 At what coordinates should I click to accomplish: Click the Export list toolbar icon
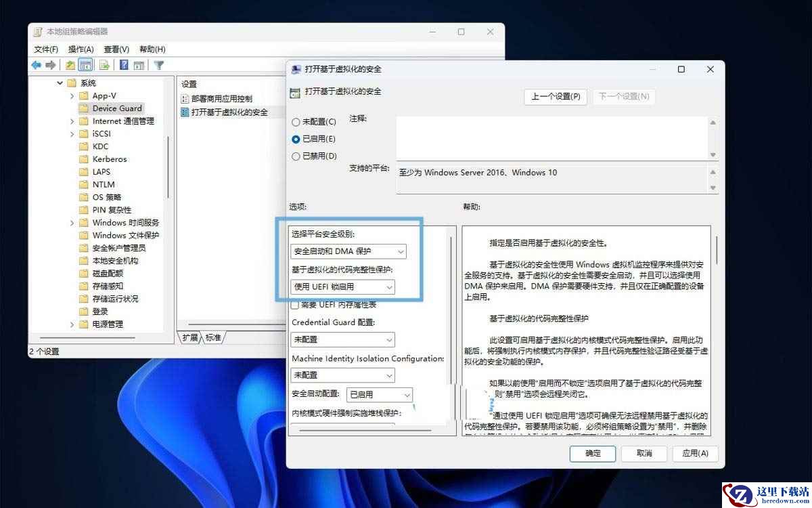(x=104, y=65)
